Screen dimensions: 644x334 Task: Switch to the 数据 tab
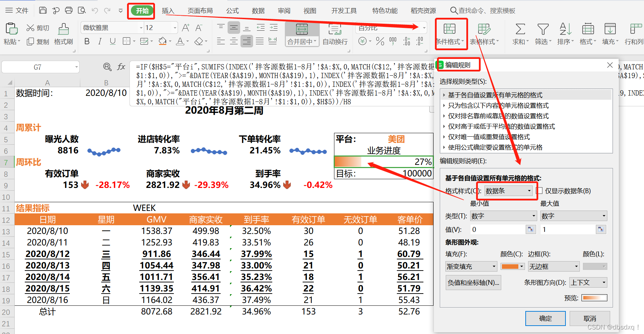[258, 10]
